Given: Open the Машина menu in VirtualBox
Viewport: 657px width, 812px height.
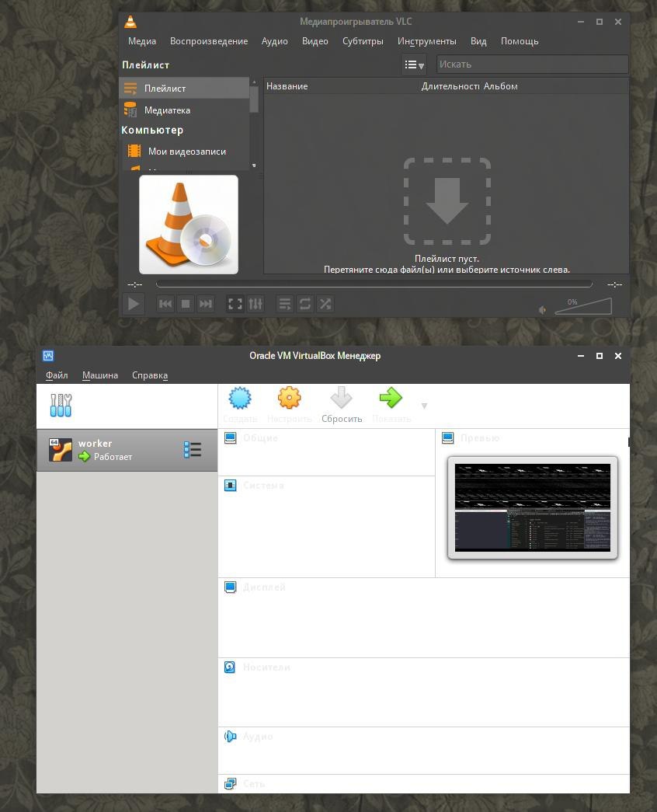Looking at the screenshot, I should click(x=100, y=375).
